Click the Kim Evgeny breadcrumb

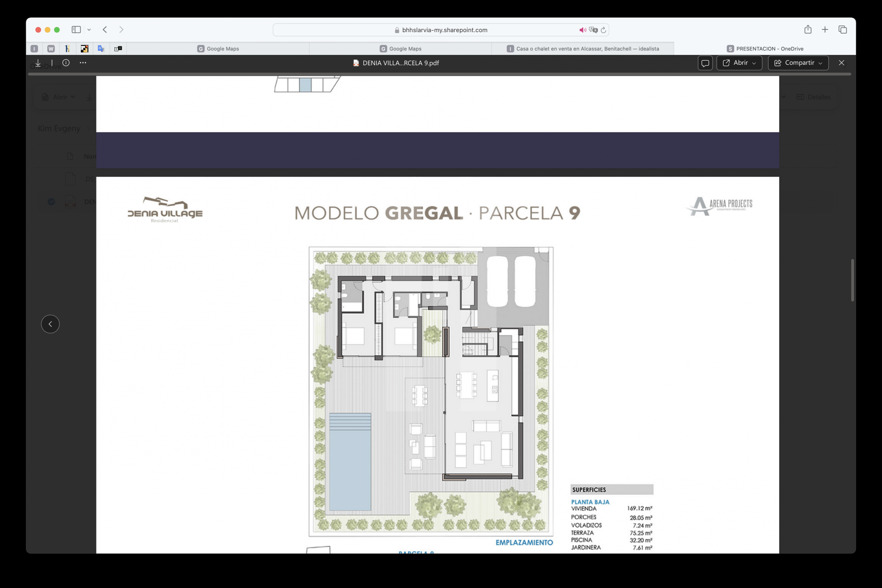click(59, 129)
